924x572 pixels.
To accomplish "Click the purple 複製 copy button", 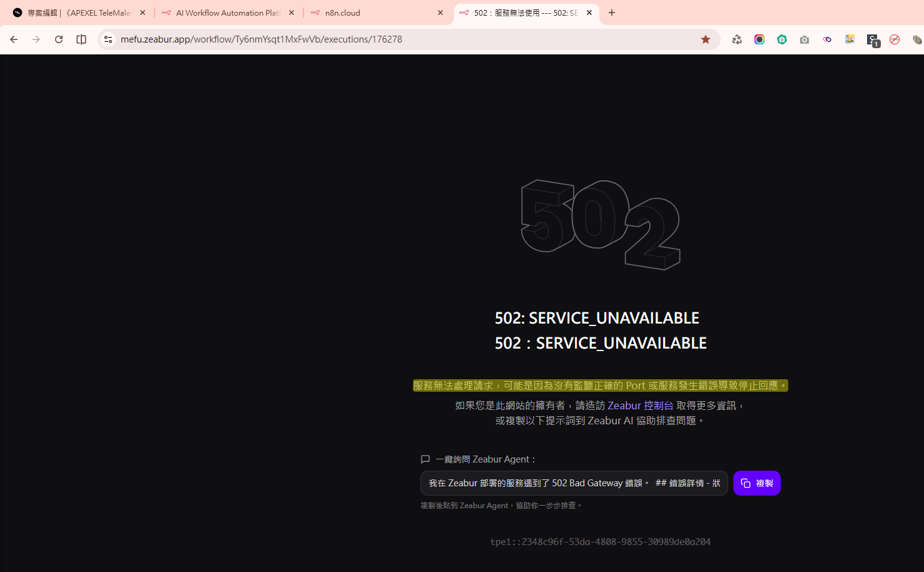I will point(756,483).
